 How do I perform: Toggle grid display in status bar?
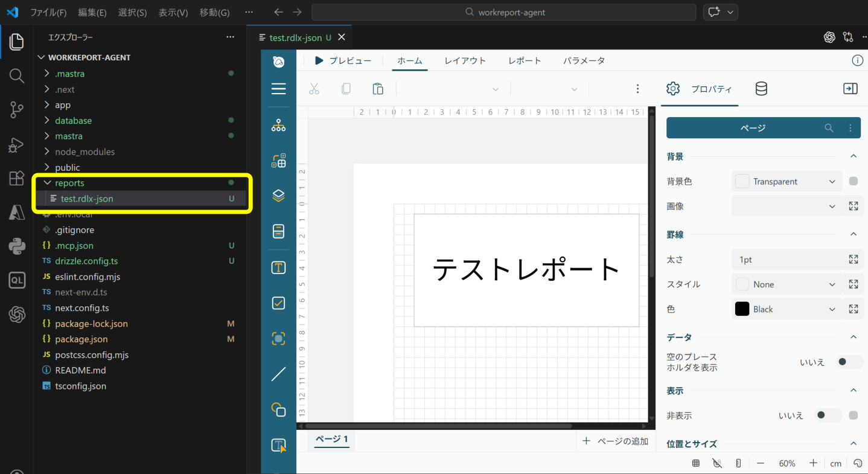point(696,463)
